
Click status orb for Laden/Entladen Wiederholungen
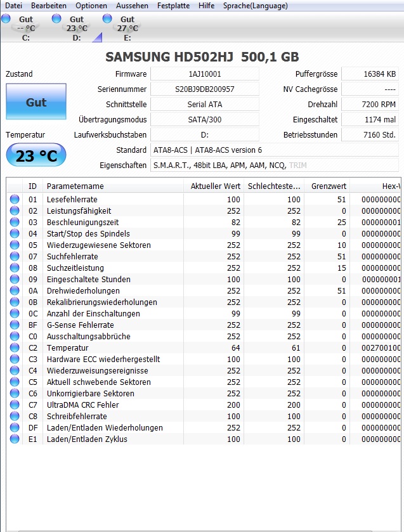[x=15, y=427]
